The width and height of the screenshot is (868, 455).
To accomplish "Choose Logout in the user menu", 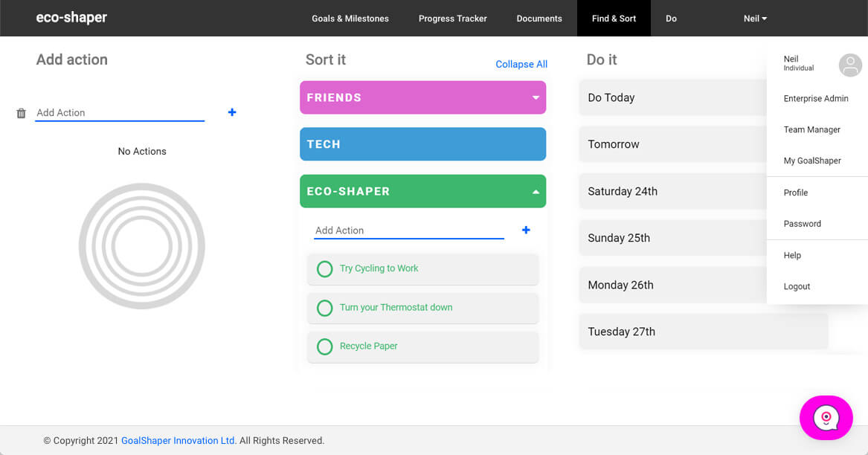I will point(797,286).
